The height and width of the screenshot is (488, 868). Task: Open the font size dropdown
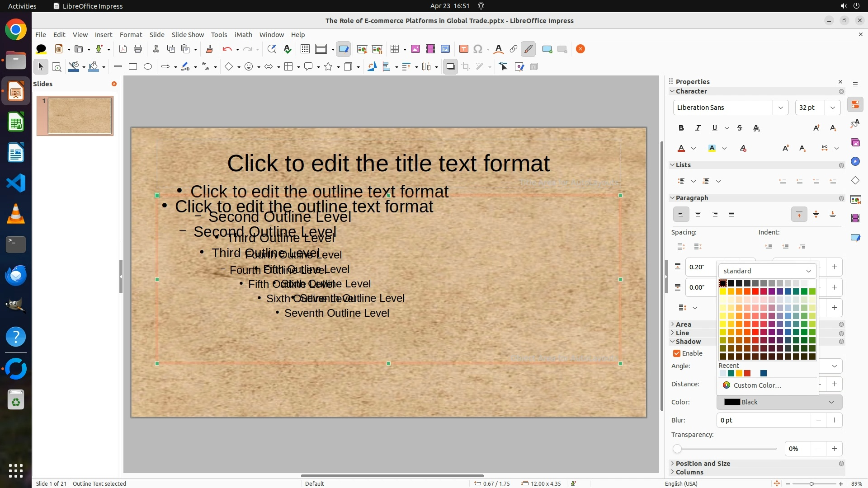coord(832,108)
